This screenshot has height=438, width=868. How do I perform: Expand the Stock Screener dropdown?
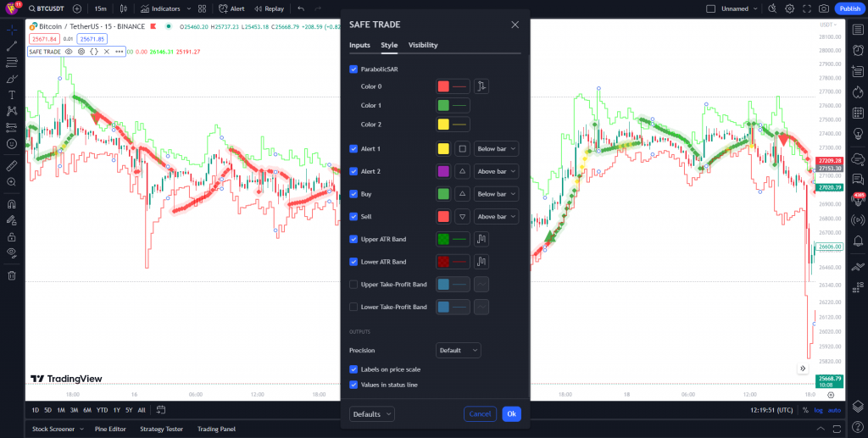[x=81, y=430]
